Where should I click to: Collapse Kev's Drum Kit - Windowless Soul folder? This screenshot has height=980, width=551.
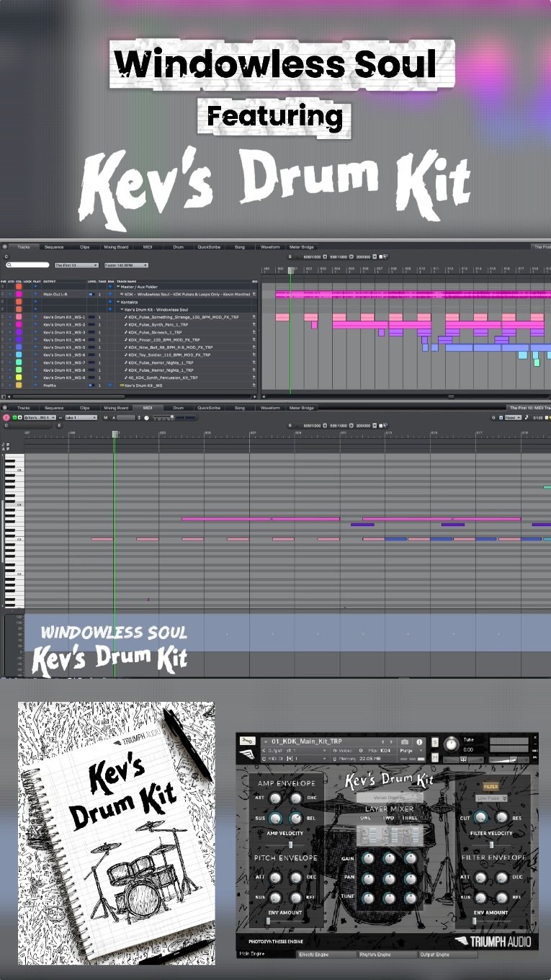coord(122,309)
